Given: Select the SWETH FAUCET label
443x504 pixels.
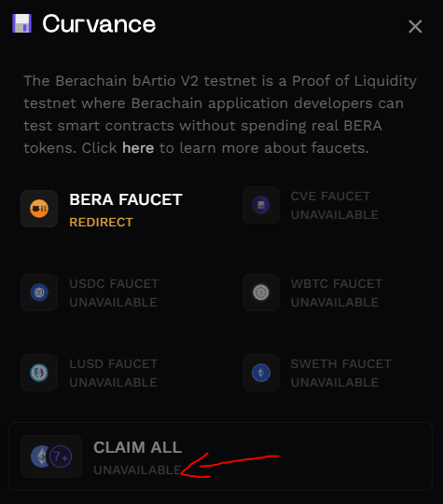Looking at the screenshot, I should coord(341,364).
